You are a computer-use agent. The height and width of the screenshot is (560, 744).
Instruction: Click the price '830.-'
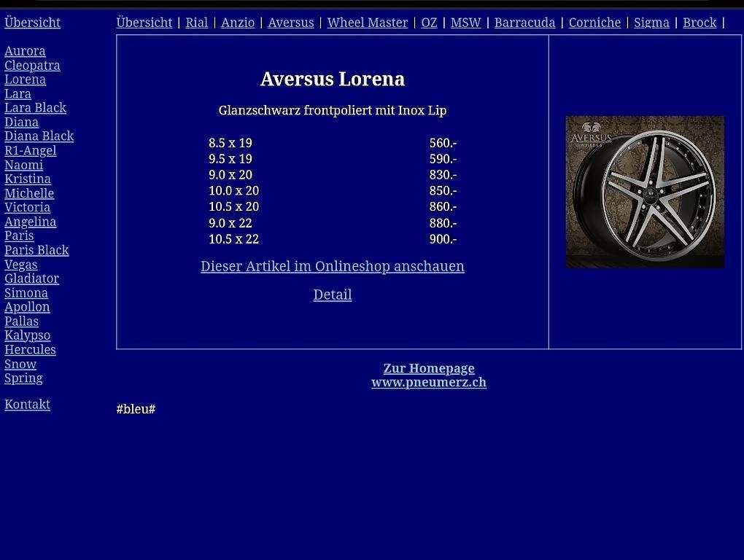click(443, 175)
